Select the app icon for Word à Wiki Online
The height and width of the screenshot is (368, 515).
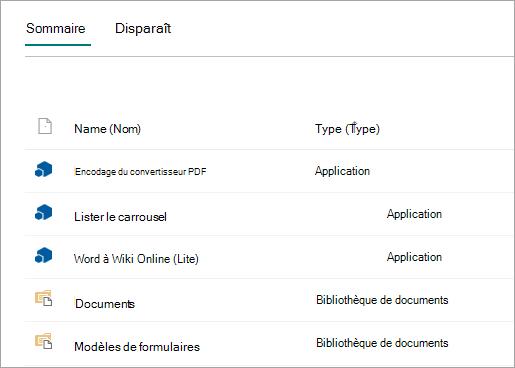[44, 255]
